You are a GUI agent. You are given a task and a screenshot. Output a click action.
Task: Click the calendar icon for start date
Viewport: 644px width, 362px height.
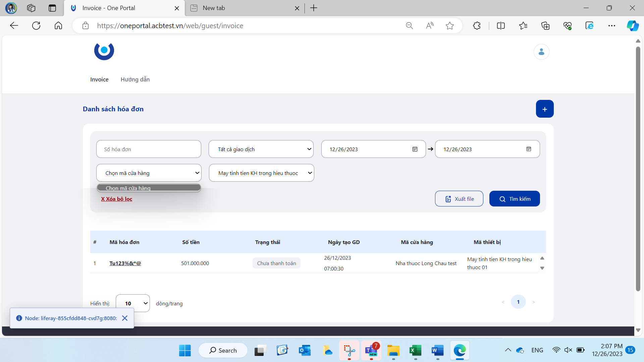coord(415,149)
